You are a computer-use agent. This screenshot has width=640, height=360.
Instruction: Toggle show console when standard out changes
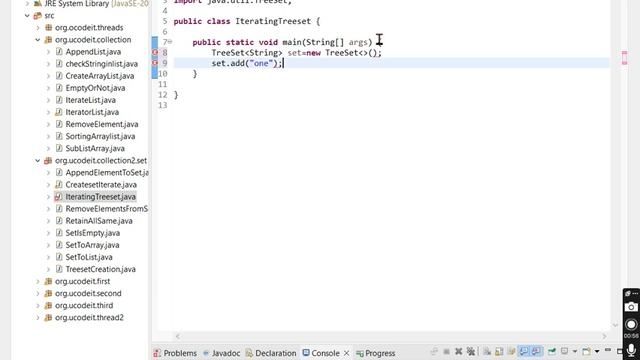[x=524, y=351]
